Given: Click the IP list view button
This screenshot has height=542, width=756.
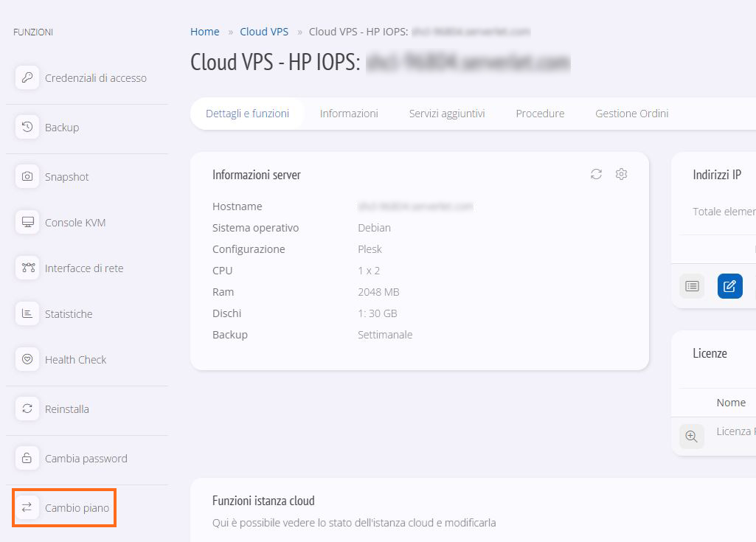Looking at the screenshot, I should (x=692, y=286).
